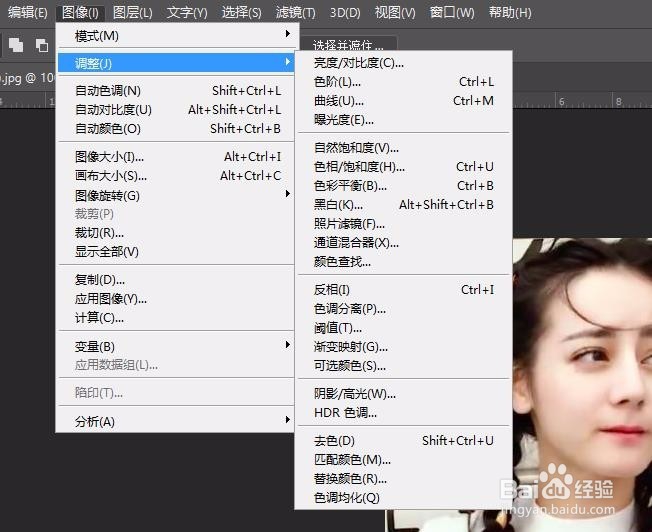Open 通道混合器(X) adjustment

coord(403,242)
